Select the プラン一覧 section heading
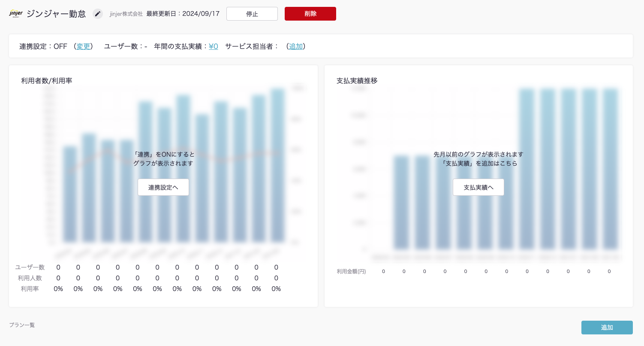 (22, 325)
